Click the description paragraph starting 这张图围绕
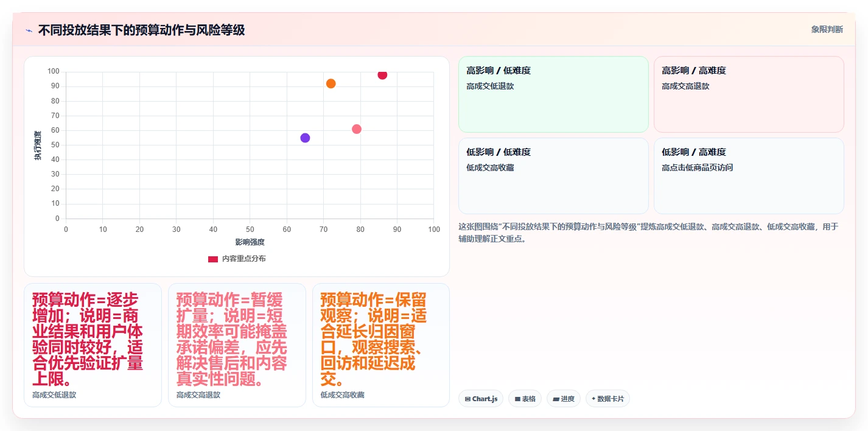868x431 pixels. point(648,233)
